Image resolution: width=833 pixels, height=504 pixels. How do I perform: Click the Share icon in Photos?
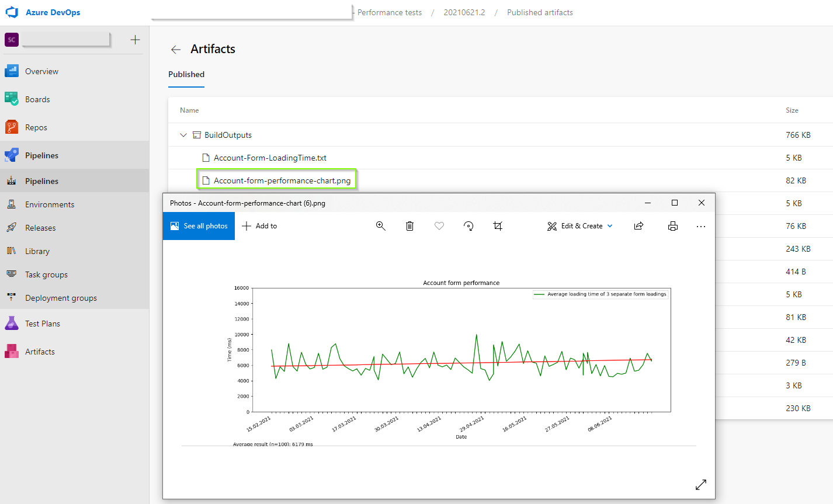pyautogui.click(x=638, y=226)
